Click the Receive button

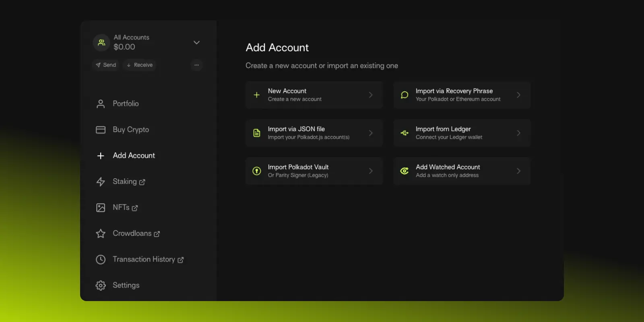(x=139, y=65)
